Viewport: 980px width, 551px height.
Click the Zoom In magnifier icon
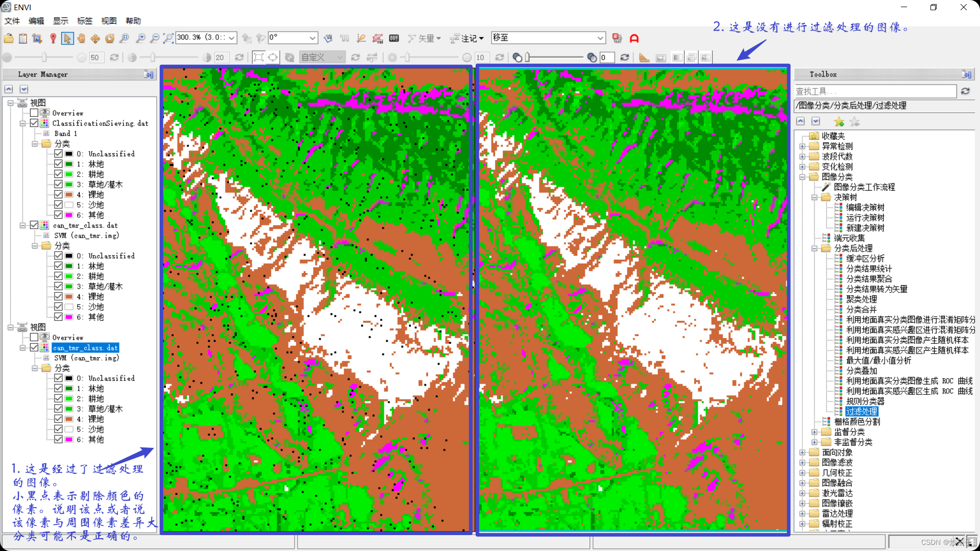point(140,38)
